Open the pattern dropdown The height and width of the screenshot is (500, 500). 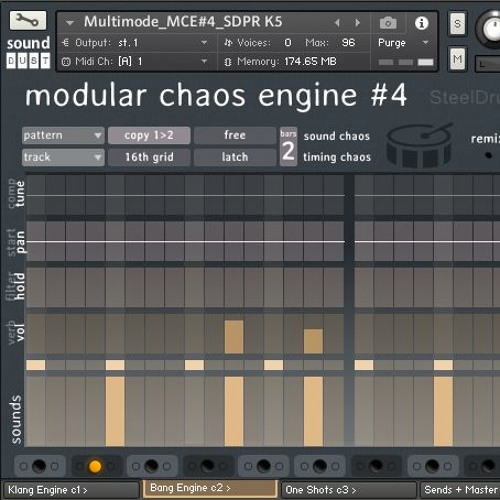(x=63, y=135)
